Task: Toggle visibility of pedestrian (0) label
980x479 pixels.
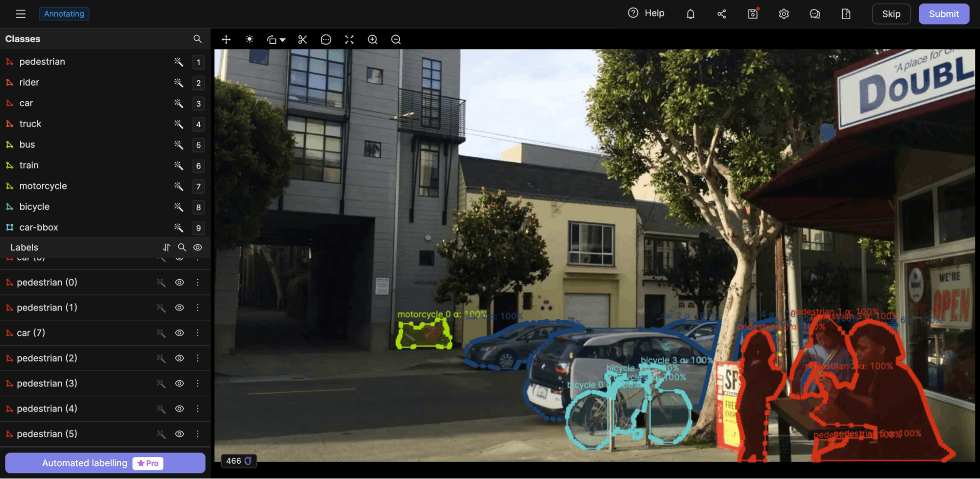Action: coord(180,283)
